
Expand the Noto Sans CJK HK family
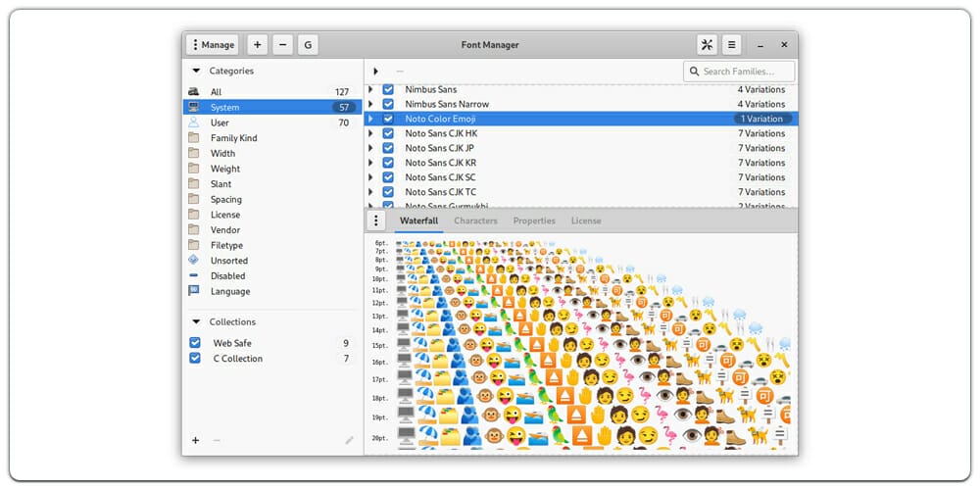point(370,133)
